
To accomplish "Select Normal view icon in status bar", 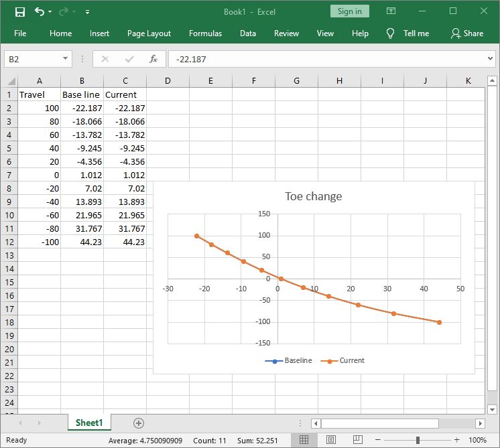I will coord(304,440).
